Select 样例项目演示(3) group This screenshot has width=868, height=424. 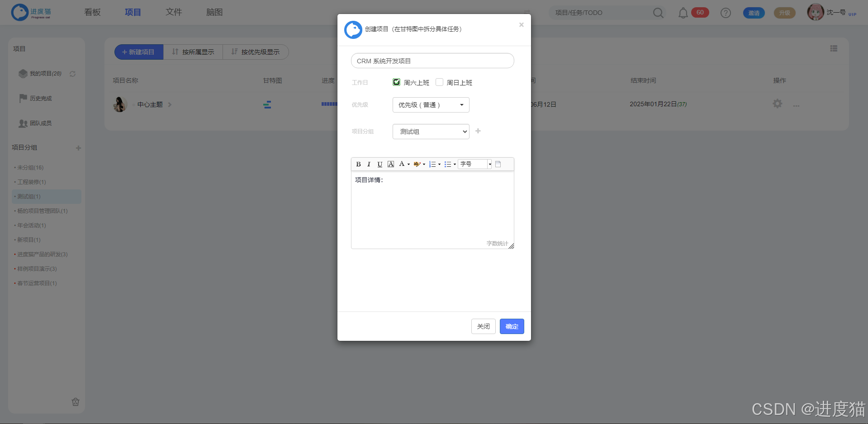pyautogui.click(x=37, y=269)
